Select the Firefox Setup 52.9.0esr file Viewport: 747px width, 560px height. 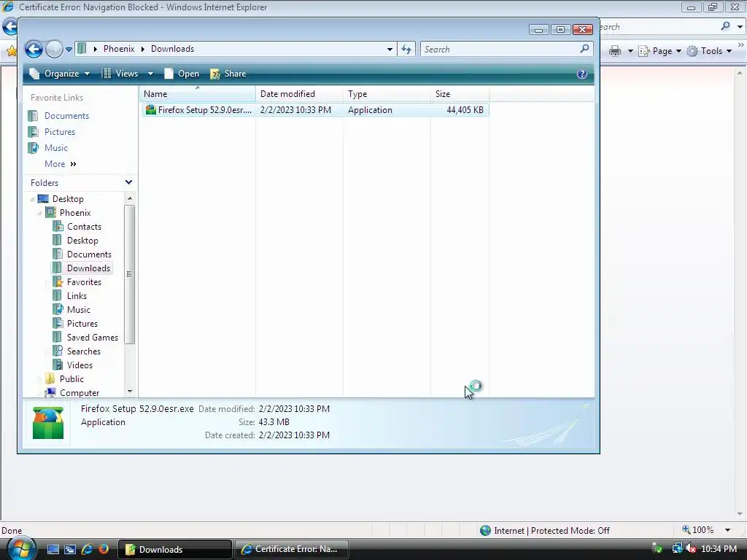(315, 110)
